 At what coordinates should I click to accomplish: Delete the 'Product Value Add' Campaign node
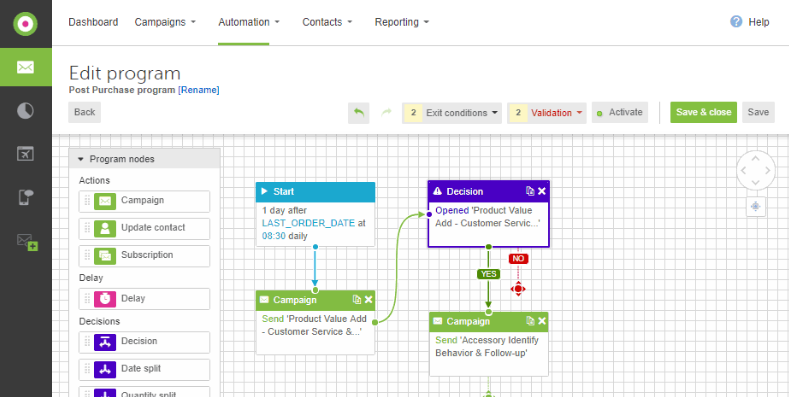[368, 300]
